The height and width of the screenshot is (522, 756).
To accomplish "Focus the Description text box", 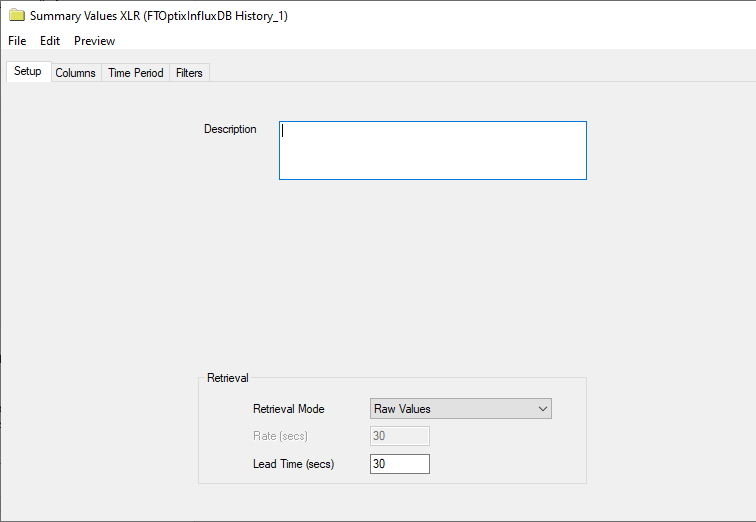I will click(x=432, y=150).
